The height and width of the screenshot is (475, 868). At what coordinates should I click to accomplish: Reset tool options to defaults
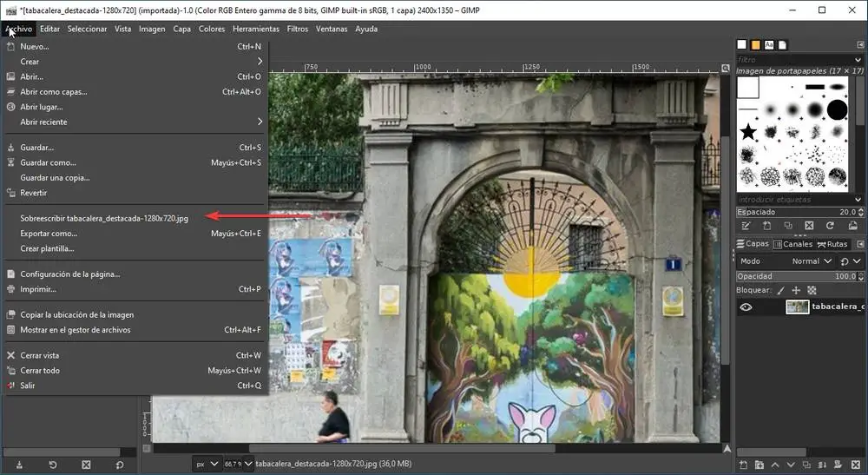(120, 465)
